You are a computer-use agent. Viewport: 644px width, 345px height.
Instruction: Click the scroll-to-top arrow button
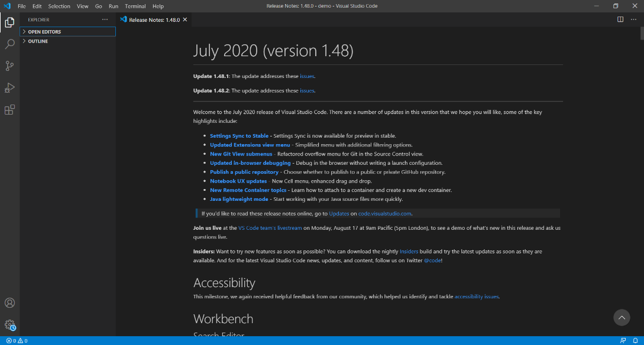click(622, 317)
